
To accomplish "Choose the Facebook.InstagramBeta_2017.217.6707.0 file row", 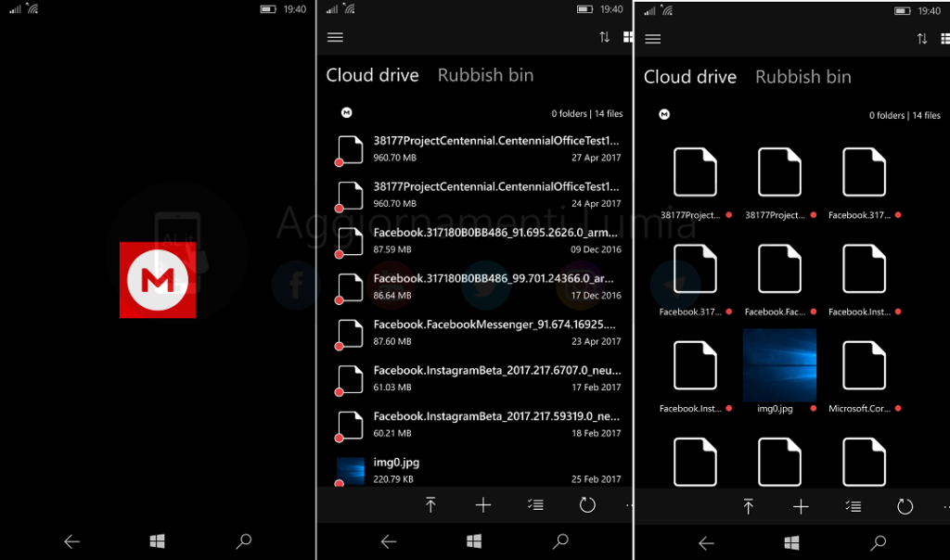I will click(x=479, y=379).
